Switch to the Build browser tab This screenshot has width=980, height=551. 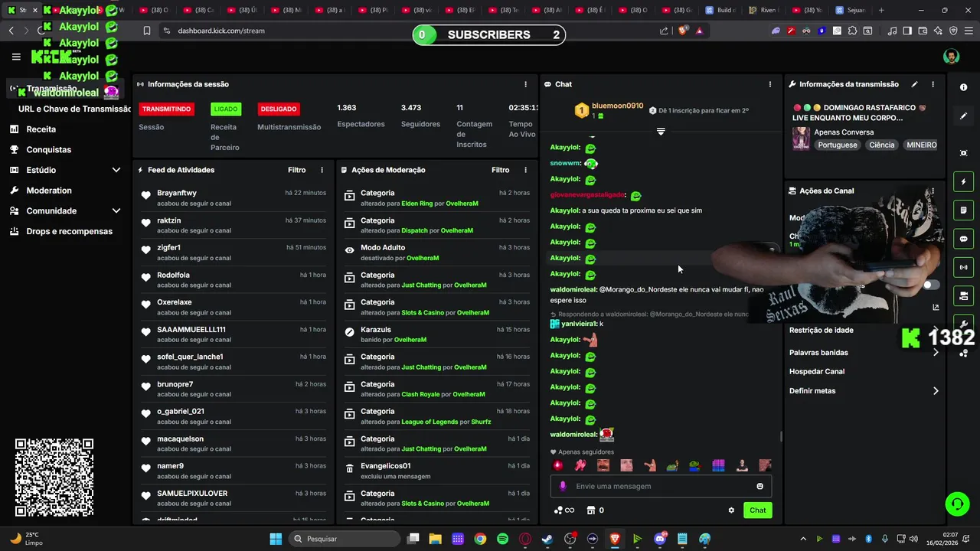click(x=720, y=10)
